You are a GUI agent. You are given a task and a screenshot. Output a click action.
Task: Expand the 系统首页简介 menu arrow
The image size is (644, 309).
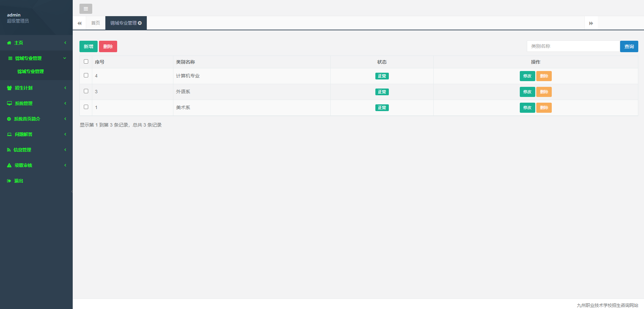(x=65, y=119)
